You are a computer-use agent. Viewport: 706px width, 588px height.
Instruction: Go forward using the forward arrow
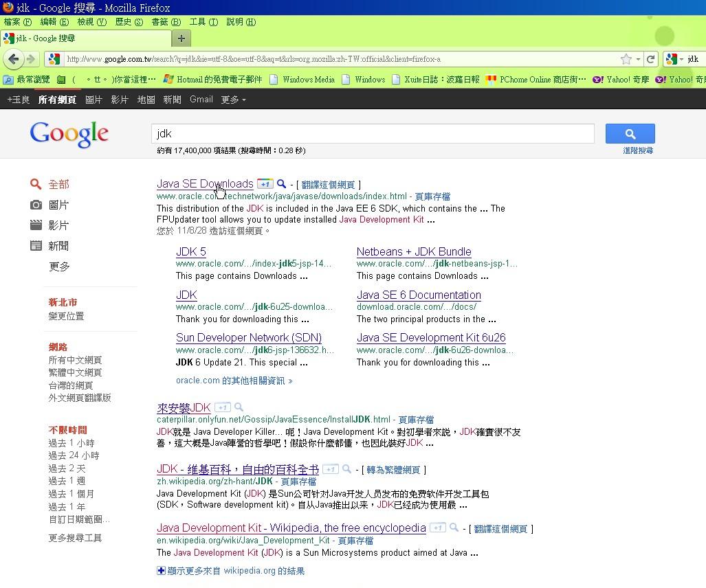click(x=31, y=59)
